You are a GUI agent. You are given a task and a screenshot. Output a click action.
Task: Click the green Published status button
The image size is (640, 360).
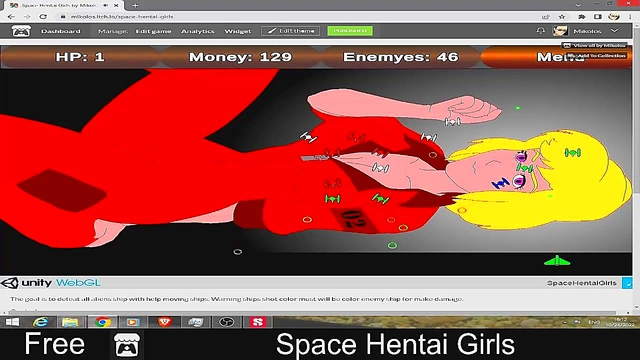[x=350, y=31]
